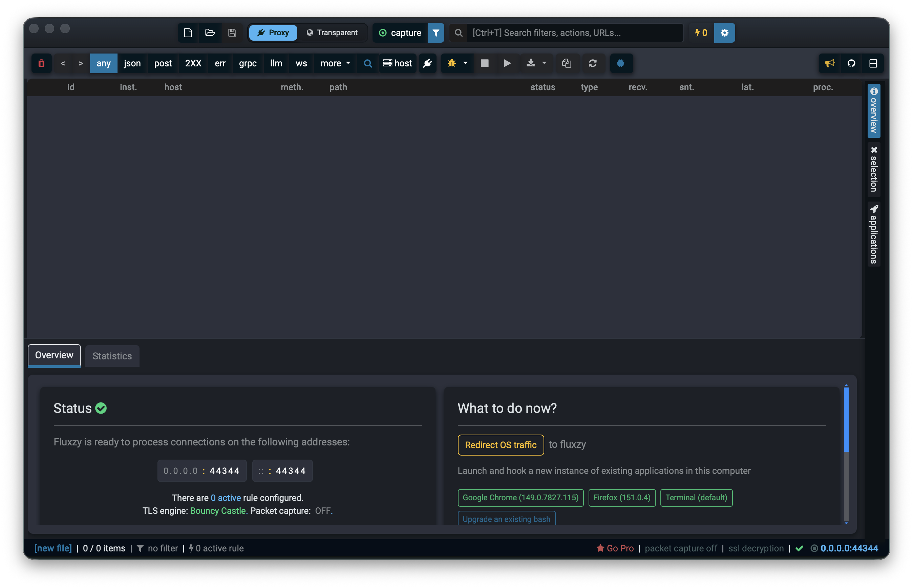Click the new file icon
Screen dimensions: 913x588
pos(188,33)
